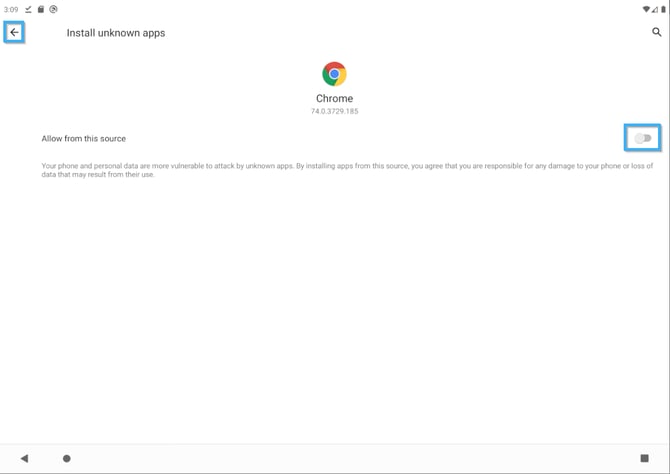670x474 pixels.
Task: Enable the Allow from this source switch
Action: (x=643, y=138)
